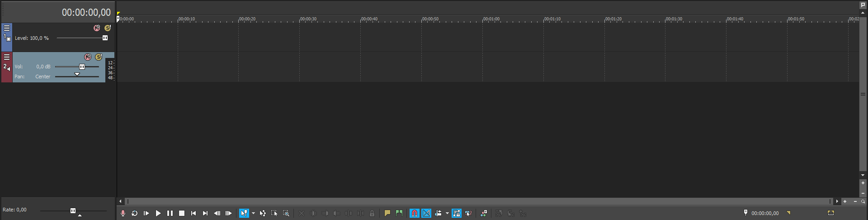The height and width of the screenshot is (220, 868).
Task: Increase track height with the vertical plus button
Action: pos(863,183)
